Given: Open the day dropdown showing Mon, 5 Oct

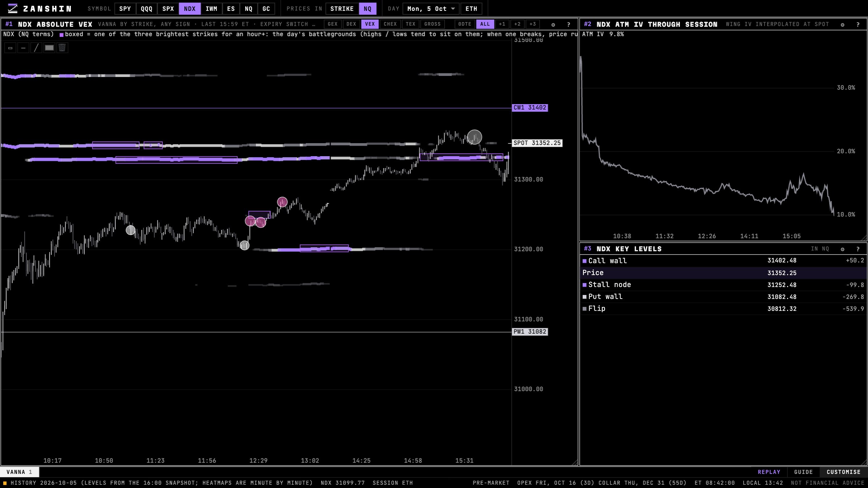Looking at the screenshot, I should point(431,9).
